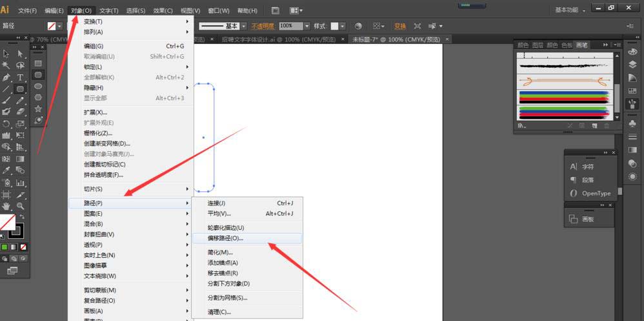Select the Direct Selection tool
This screenshot has width=644, height=321.
click(x=20, y=54)
